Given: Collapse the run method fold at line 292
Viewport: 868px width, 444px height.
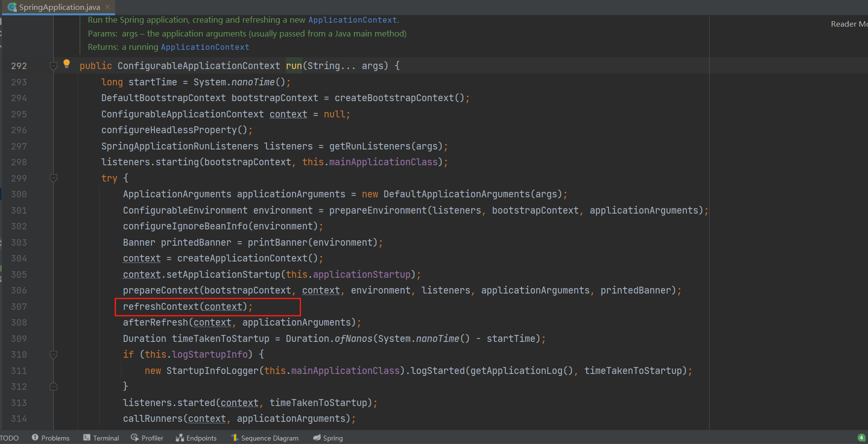Looking at the screenshot, I should [x=53, y=66].
